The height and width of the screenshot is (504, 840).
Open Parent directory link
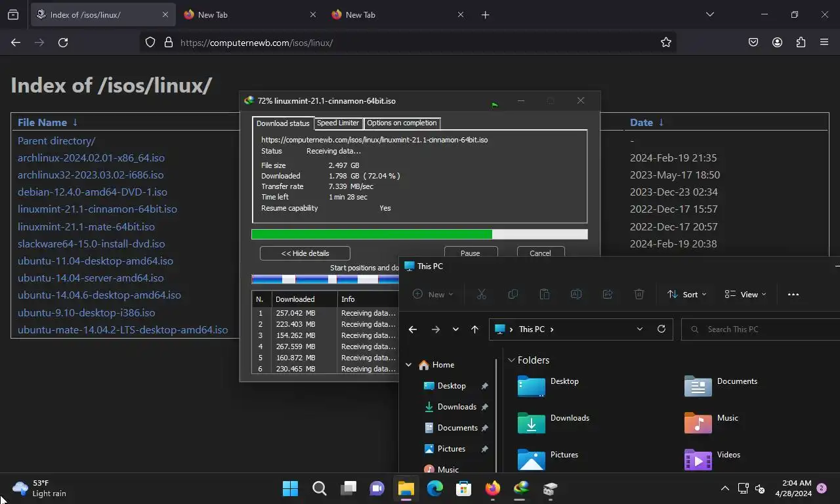click(56, 140)
